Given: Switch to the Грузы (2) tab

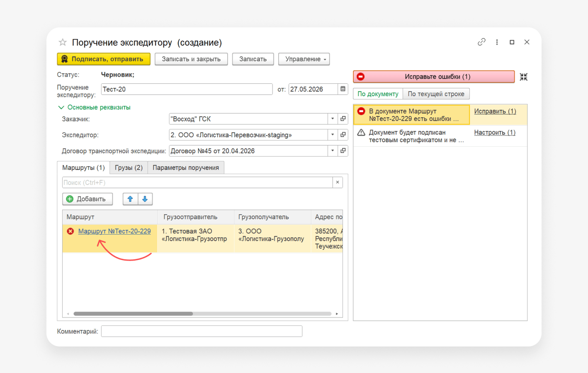Looking at the screenshot, I should 129,167.
